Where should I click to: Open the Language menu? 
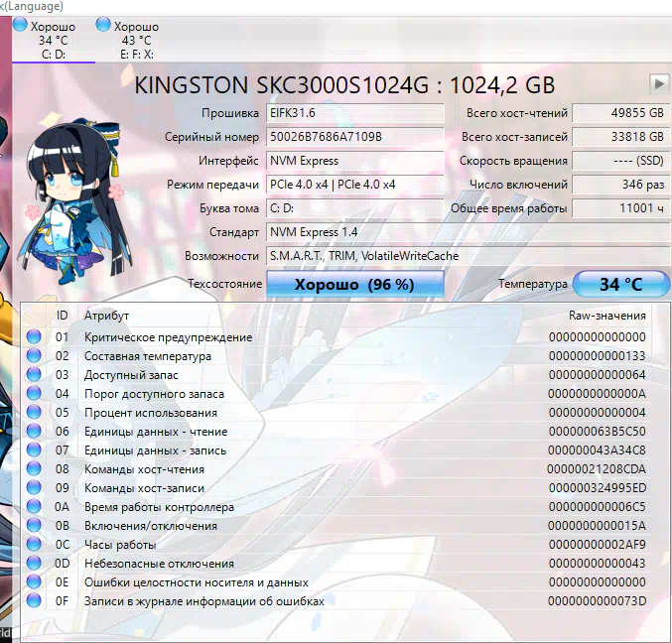pos(31,6)
